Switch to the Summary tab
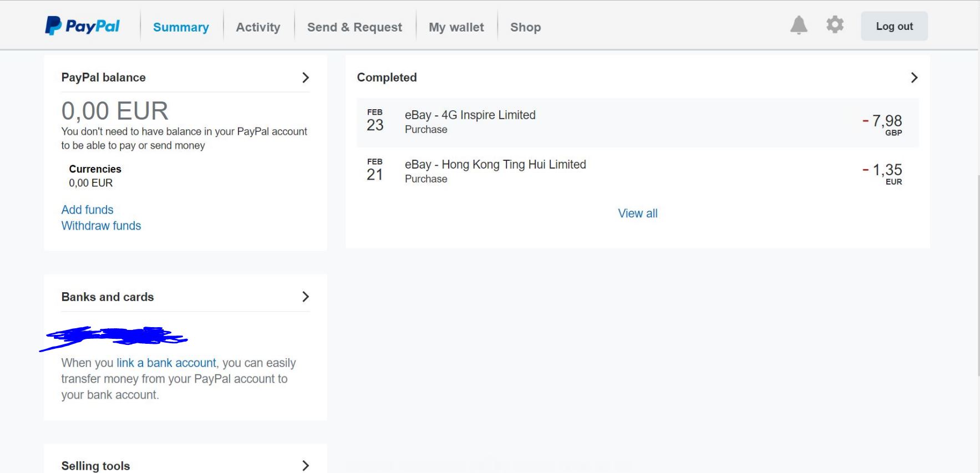Viewport: 980px width, 473px height. tap(181, 27)
